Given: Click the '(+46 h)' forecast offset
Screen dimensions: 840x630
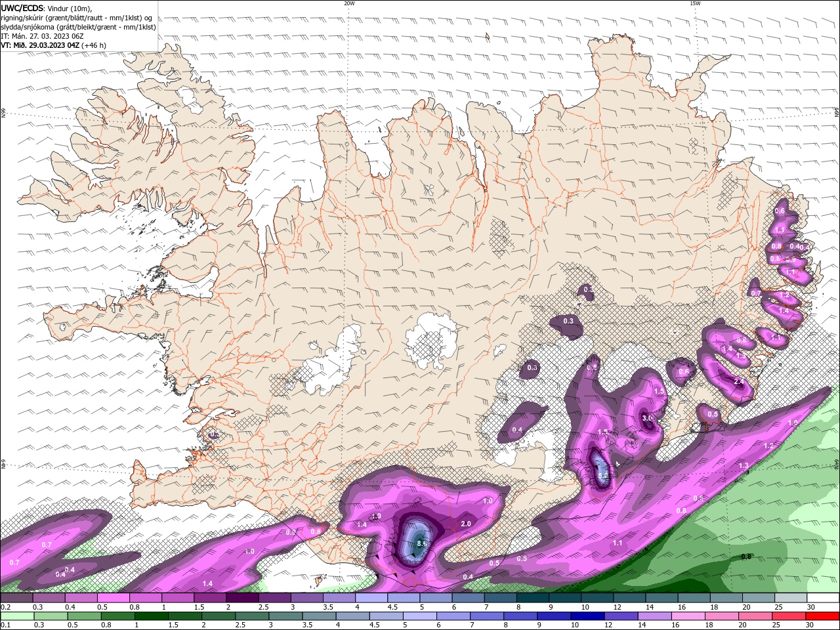Looking at the screenshot, I should point(94,45).
